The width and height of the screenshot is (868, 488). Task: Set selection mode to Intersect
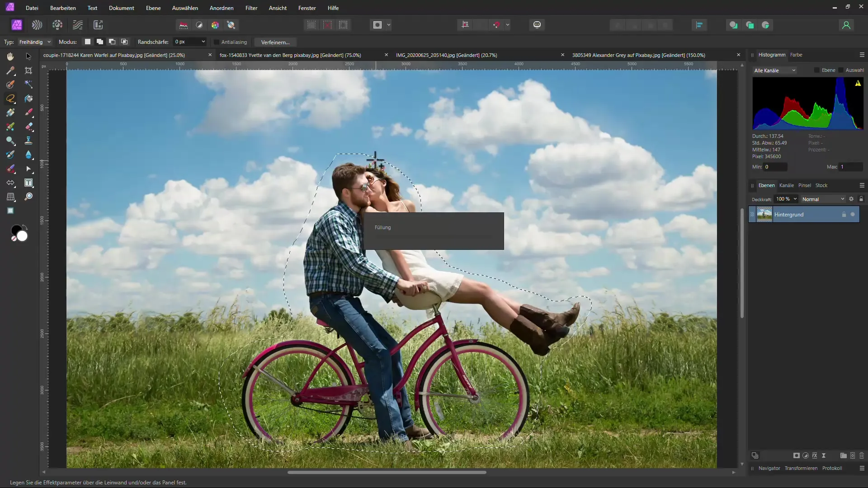point(124,42)
